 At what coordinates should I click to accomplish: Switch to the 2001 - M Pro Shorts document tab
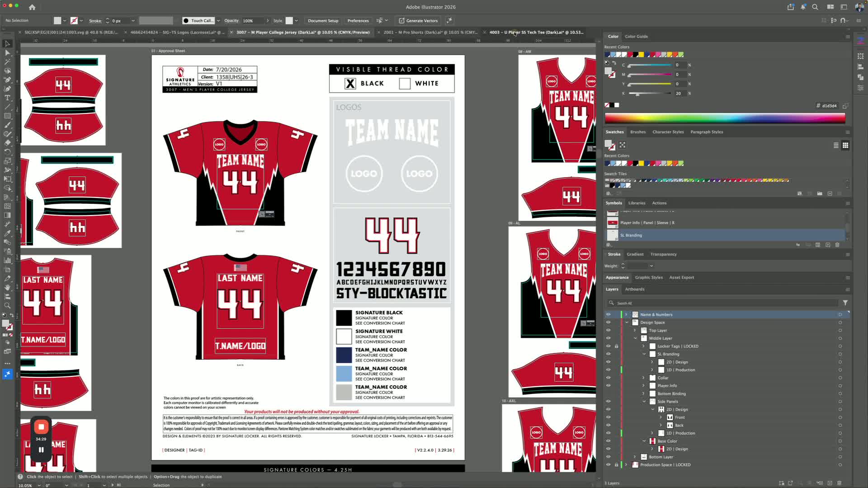(x=430, y=33)
